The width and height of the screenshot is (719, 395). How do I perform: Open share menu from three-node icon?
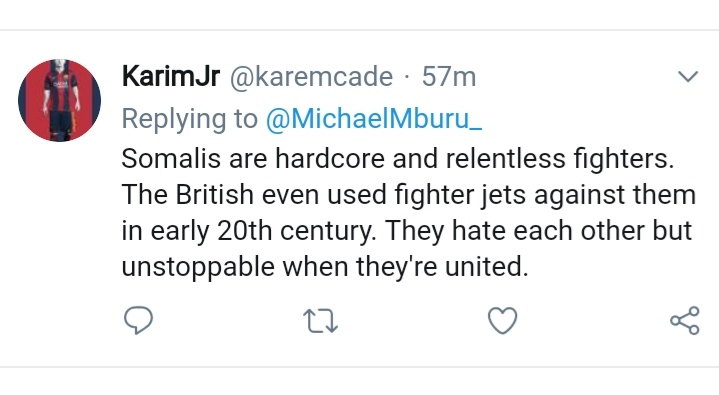pyautogui.click(x=685, y=320)
